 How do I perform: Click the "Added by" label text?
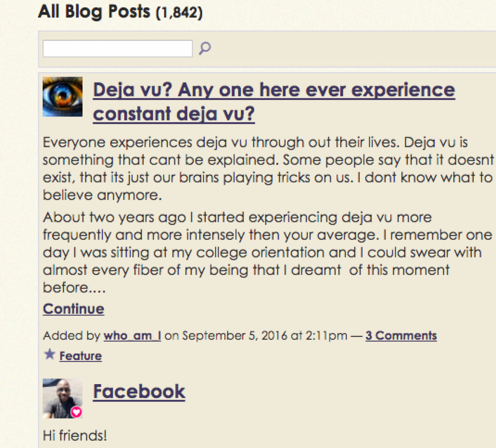click(72, 336)
